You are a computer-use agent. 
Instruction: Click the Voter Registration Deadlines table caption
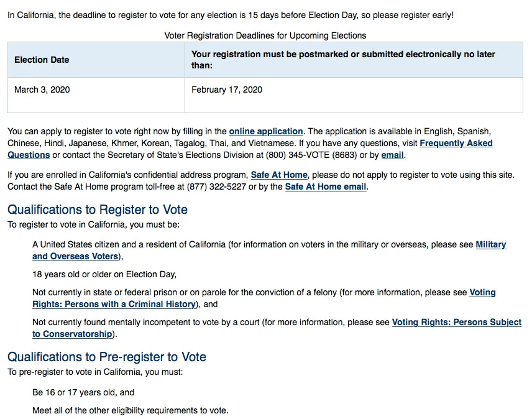tap(265, 35)
